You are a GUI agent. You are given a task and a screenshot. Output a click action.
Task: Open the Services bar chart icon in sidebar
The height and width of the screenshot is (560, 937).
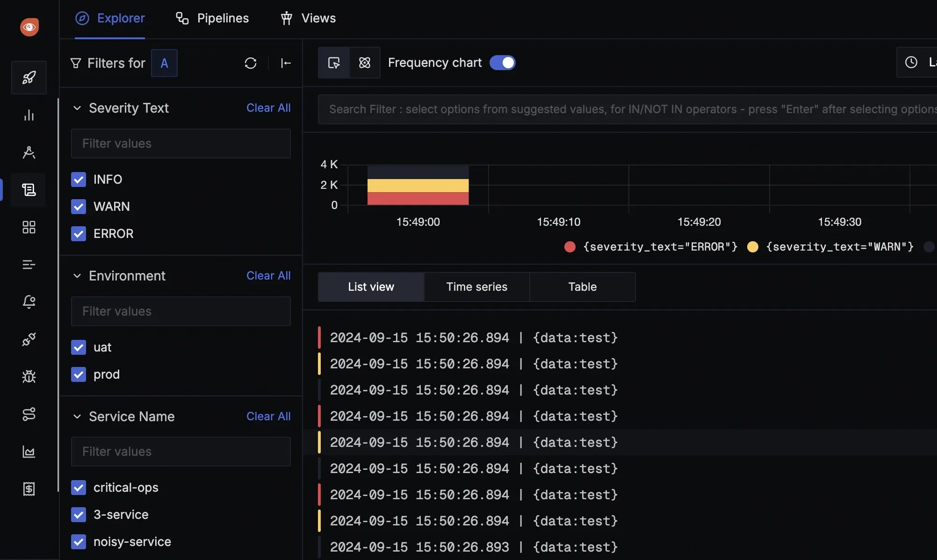tap(29, 115)
